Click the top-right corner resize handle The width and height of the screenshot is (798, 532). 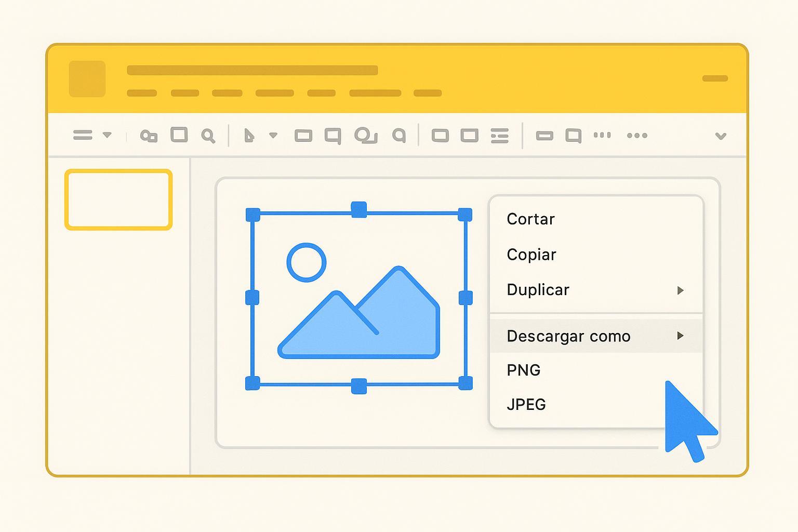point(465,214)
